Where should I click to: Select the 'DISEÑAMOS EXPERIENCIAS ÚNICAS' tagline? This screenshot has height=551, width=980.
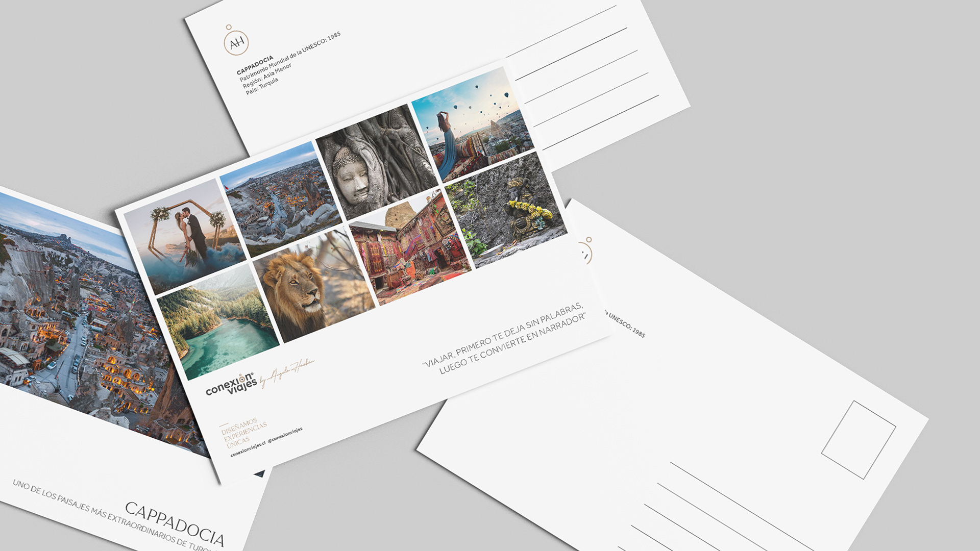[244, 433]
